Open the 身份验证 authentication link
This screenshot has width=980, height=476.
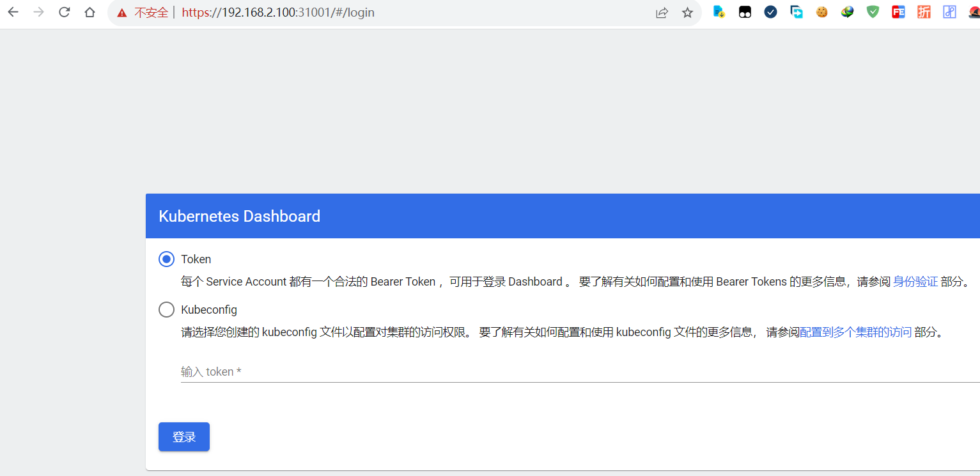[x=915, y=282]
